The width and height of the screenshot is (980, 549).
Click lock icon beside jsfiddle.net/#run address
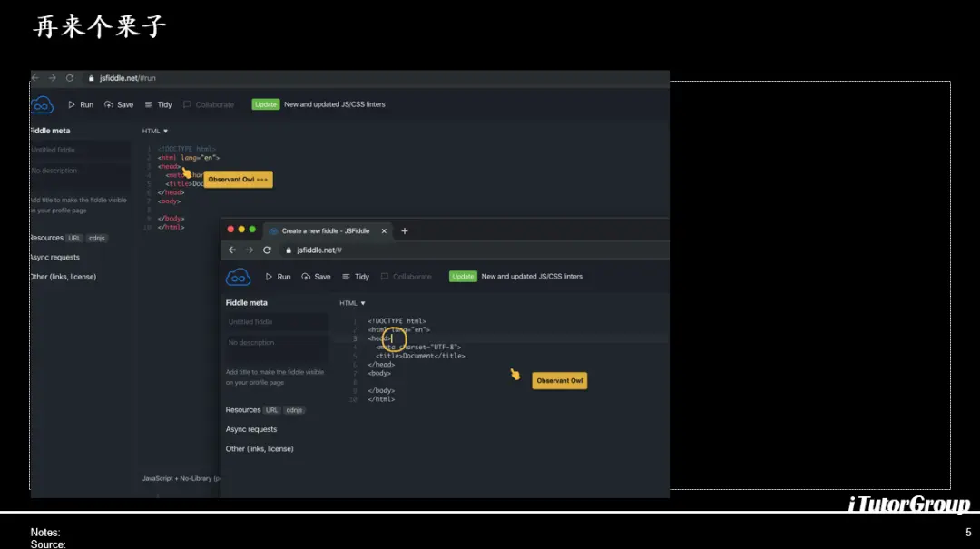pyautogui.click(x=92, y=78)
